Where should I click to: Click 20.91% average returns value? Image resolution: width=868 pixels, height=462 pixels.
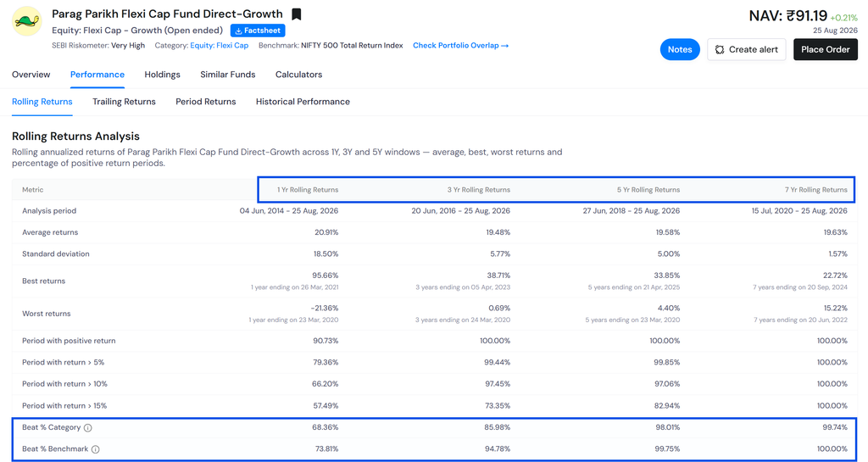tap(326, 232)
